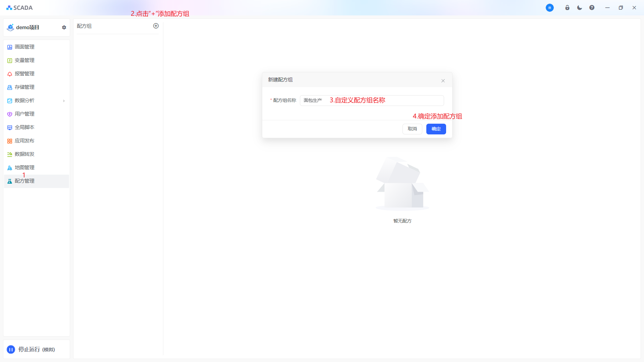Open project settings gear next to demo项目

64,27
